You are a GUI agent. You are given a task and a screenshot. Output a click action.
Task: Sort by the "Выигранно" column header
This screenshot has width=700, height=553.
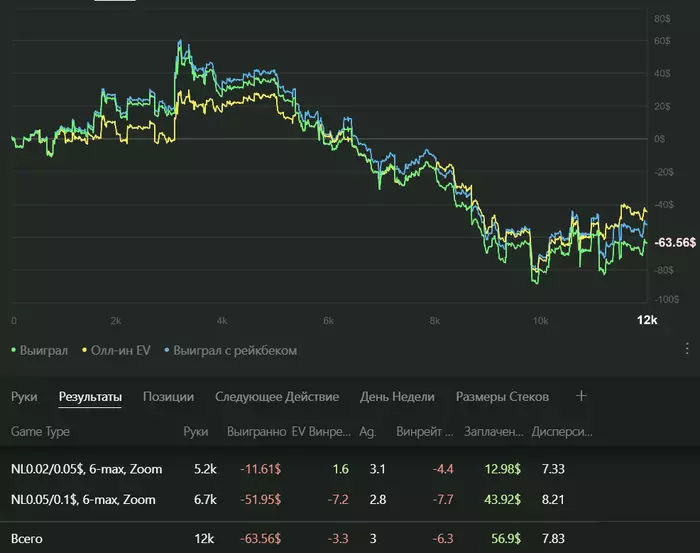point(256,432)
